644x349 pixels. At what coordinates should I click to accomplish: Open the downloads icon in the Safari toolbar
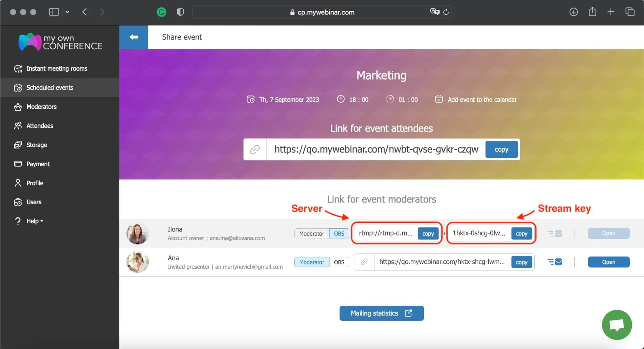[574, 12]
